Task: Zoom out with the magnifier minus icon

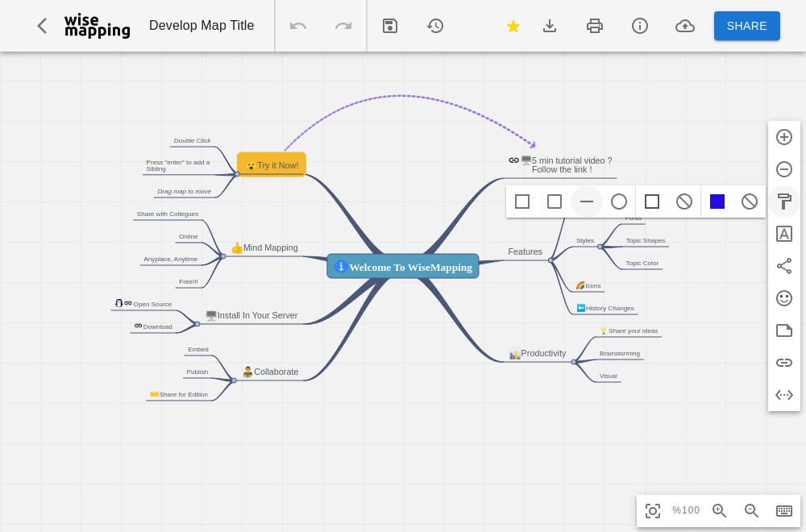Action: click(751, 510)
